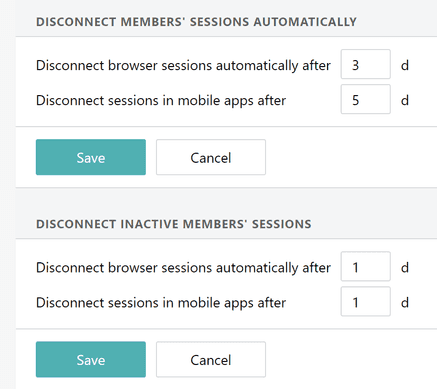437x389 pixels.
Task: Click the gray left margin strip
Action: click(8, 194)
